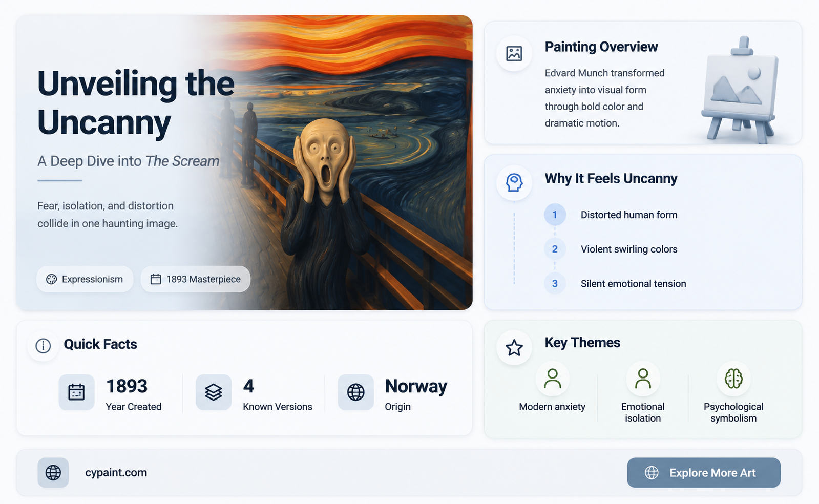The image size is (819, 504).
Task: Click the person icon above Modern anxiety
Action: (x=552, y=379)
